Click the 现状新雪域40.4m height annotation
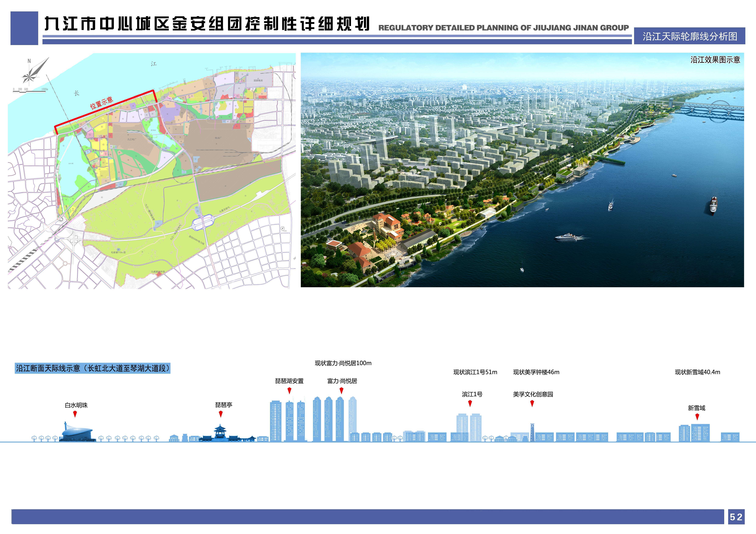Screen dimensions: 756x534 click(x=697, y=372)
